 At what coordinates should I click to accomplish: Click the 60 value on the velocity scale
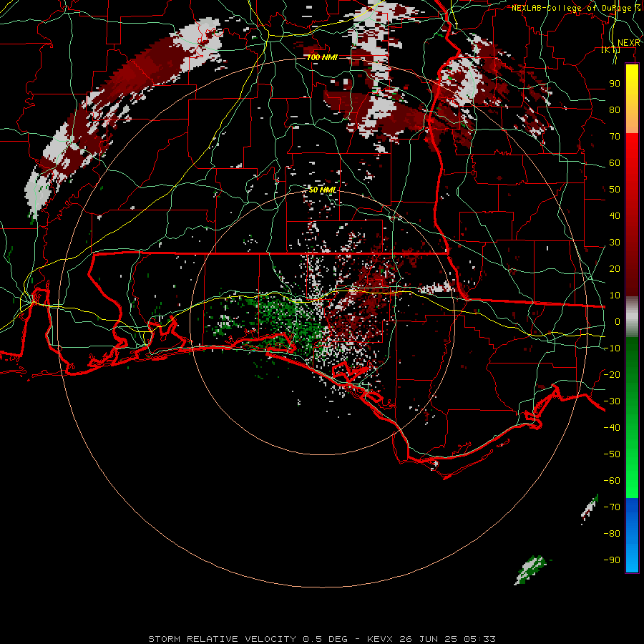615,163
